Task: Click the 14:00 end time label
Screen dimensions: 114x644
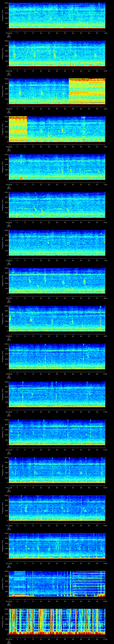Action: (x=105, y=525)
